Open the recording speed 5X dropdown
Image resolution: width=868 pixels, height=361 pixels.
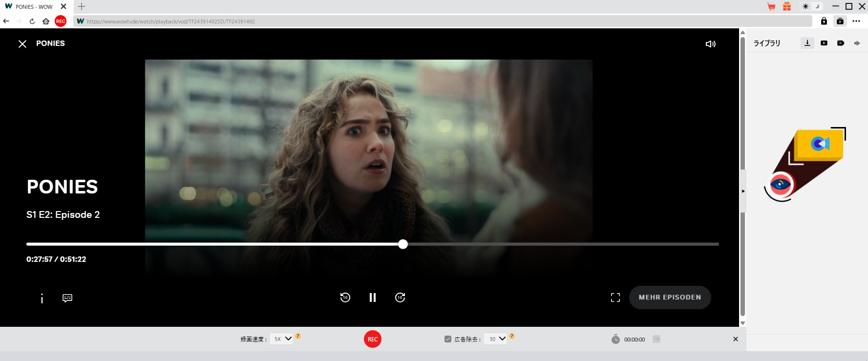281,339
